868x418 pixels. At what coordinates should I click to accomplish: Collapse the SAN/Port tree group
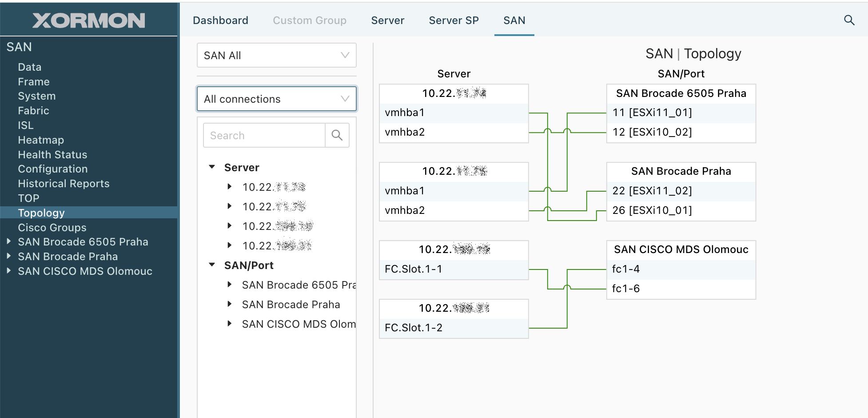(212, 265)
